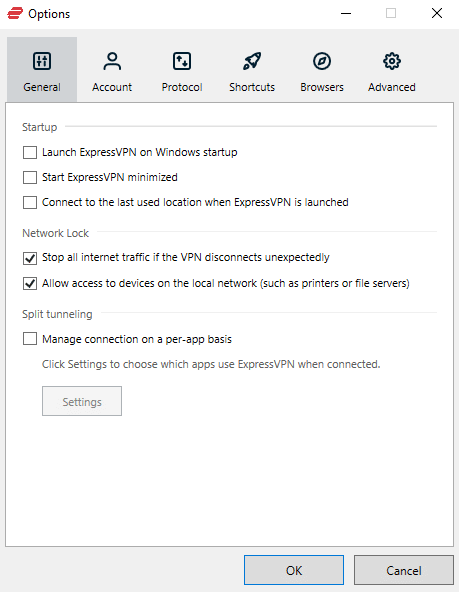Click the Startup section heading
Image resolution: width=459 pixels, height=592 pixels.
pos(40,127)
